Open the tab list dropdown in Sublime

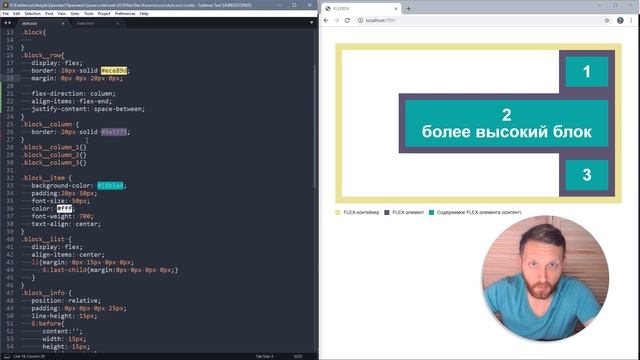[x=311, y=23]
